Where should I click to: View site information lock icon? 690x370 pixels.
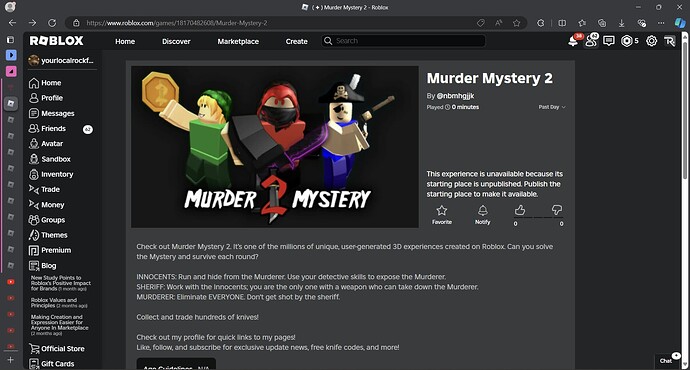tap(76, 23)
